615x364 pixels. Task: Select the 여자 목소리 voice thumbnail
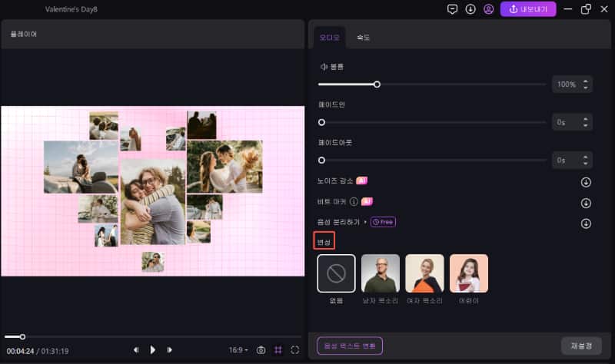click(425, 273)
